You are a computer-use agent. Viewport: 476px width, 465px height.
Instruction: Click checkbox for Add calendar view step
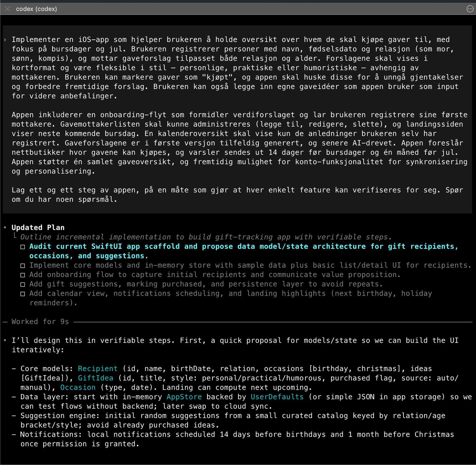click(23, 294)
